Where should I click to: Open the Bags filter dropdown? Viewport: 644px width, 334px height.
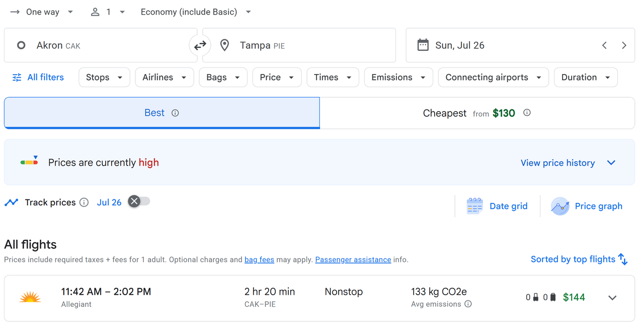coord(223,78)
